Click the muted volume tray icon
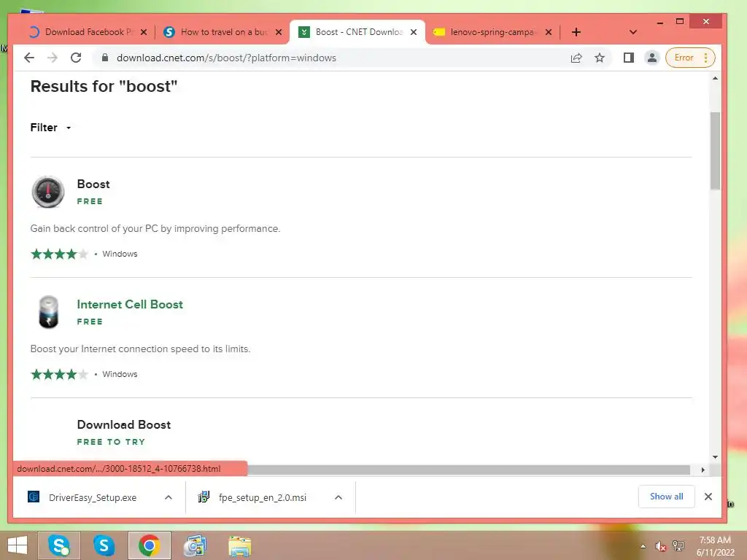 (x=660, y=546)
